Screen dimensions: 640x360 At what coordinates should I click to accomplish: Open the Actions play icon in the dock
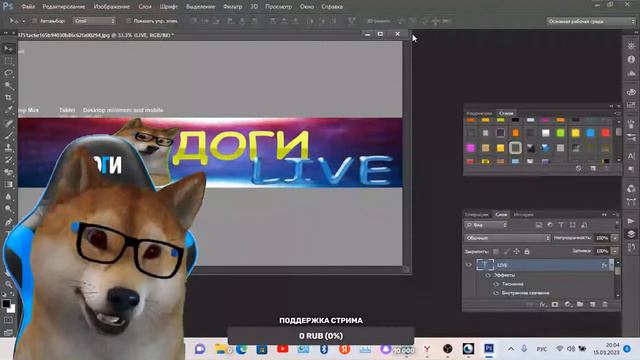[631, 221]
